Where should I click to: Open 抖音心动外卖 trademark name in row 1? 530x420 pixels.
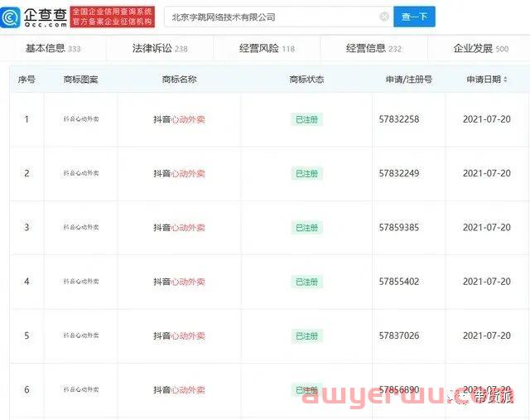(x=179, y=119)
